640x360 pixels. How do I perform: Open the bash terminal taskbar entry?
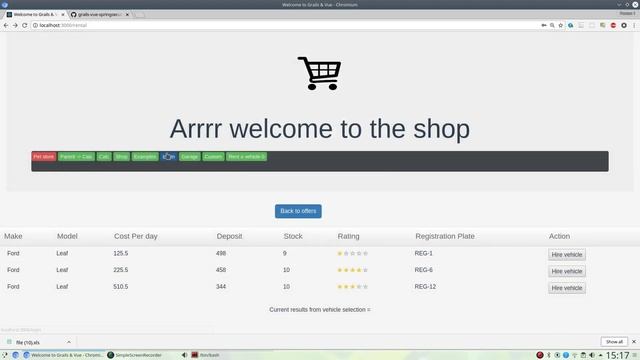click(206, 355)
